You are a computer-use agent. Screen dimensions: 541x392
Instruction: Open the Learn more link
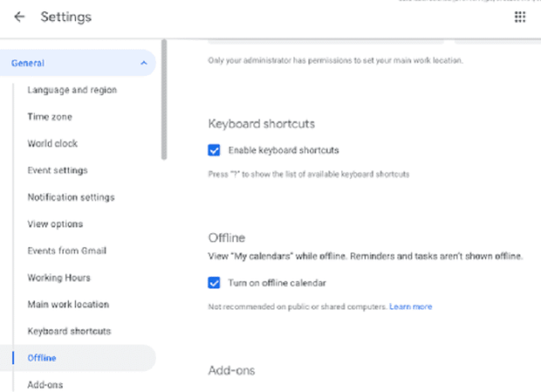click(410, 307)
